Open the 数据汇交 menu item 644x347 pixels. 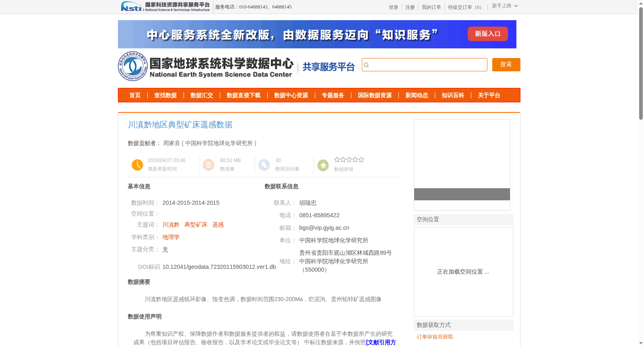[202, 96]
